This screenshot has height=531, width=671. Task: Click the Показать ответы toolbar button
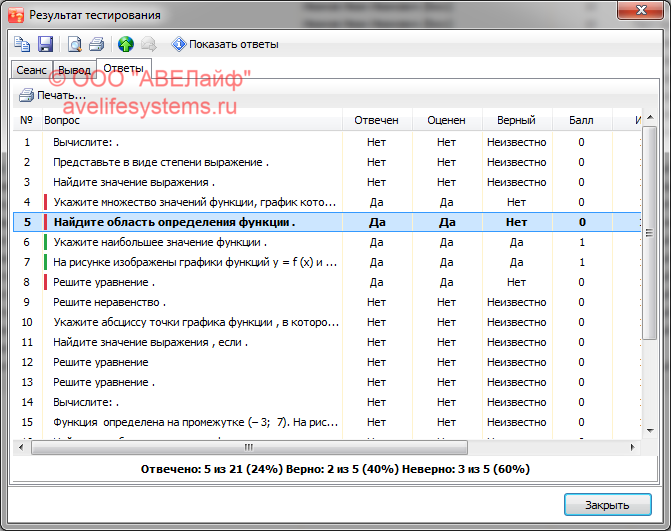tap(225, 44)
